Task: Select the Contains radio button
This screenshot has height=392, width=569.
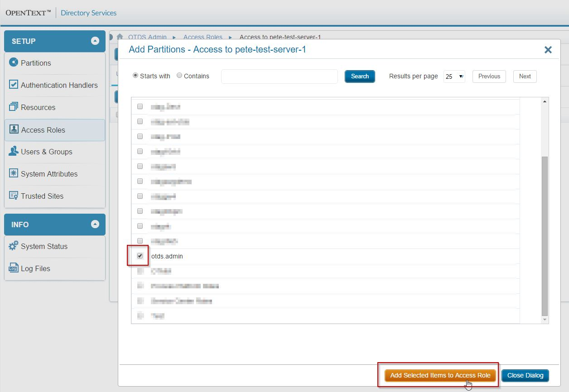Action: click(x=179, y=76)
